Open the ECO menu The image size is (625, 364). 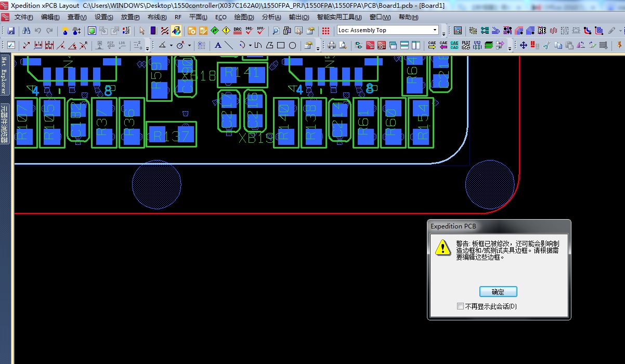[x=220, y=17]
